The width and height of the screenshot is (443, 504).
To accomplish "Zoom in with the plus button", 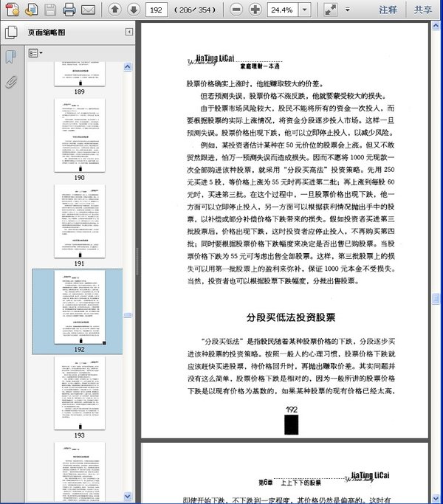I will pyautogui.click(x=255, y=10).
